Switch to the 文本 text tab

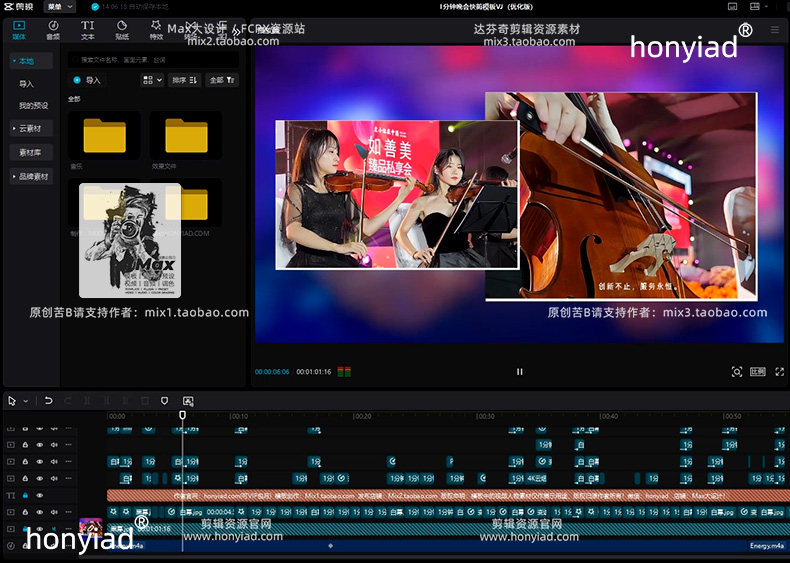[88, 30]
